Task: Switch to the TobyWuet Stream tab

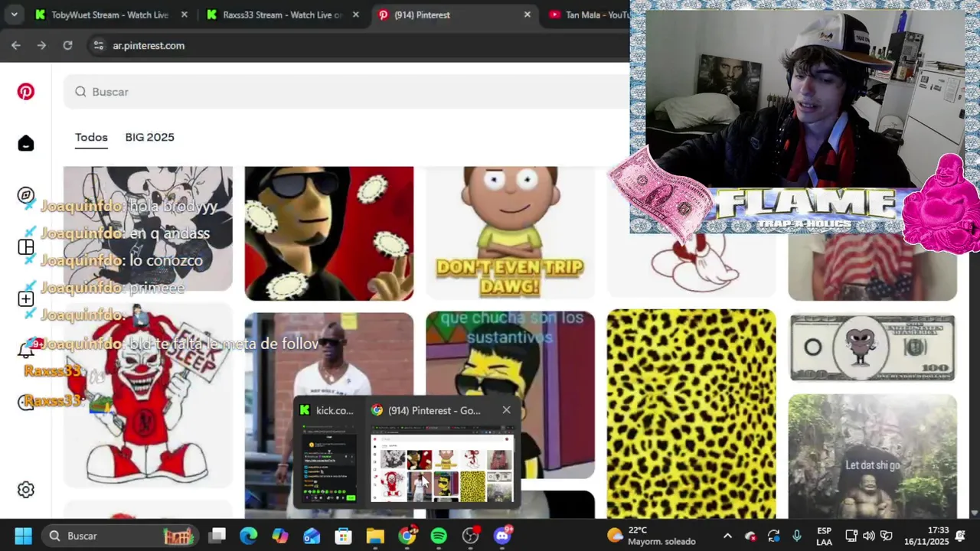Action: pyautogui.click(x=109, y=15)
